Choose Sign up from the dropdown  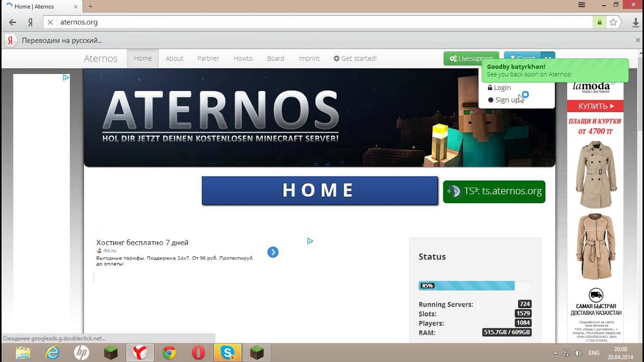click(505, 100)
